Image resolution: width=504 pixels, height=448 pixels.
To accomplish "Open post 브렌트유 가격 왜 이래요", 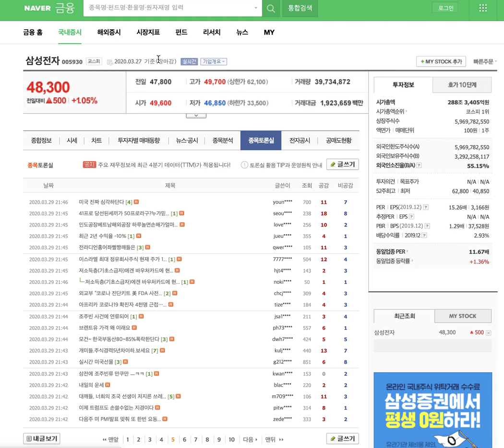I will (105, 328).
